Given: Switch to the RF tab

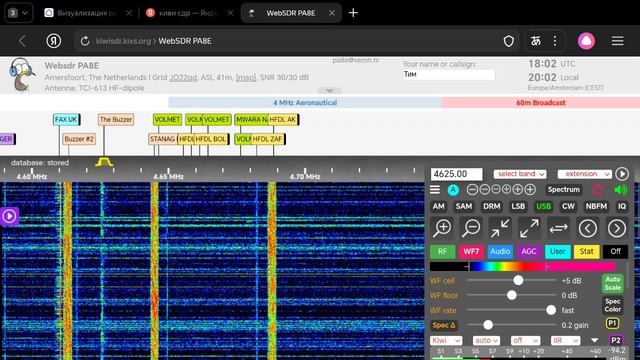Looking at the screenshot, I should (442, 251).
